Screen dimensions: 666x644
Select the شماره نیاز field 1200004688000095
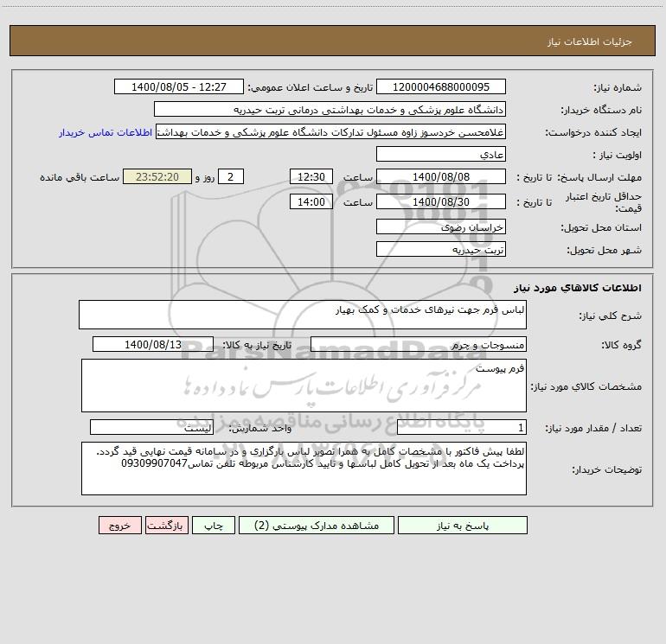pos(441,86)
